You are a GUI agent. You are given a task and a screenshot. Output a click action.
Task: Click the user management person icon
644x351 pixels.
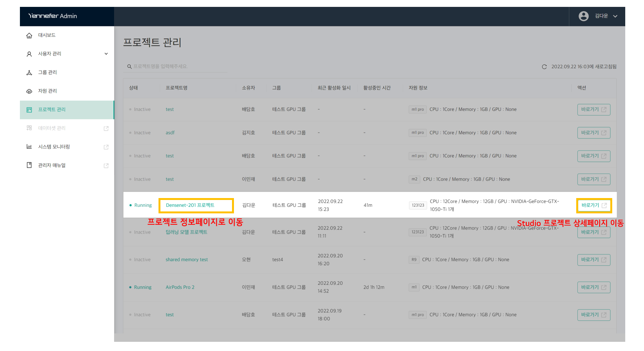click(x=29, y=54)
